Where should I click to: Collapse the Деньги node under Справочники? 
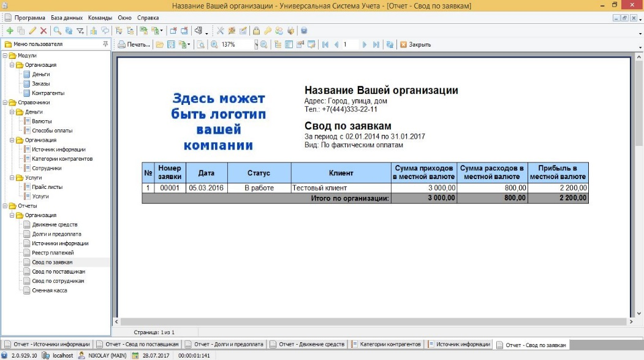(12, 112)
